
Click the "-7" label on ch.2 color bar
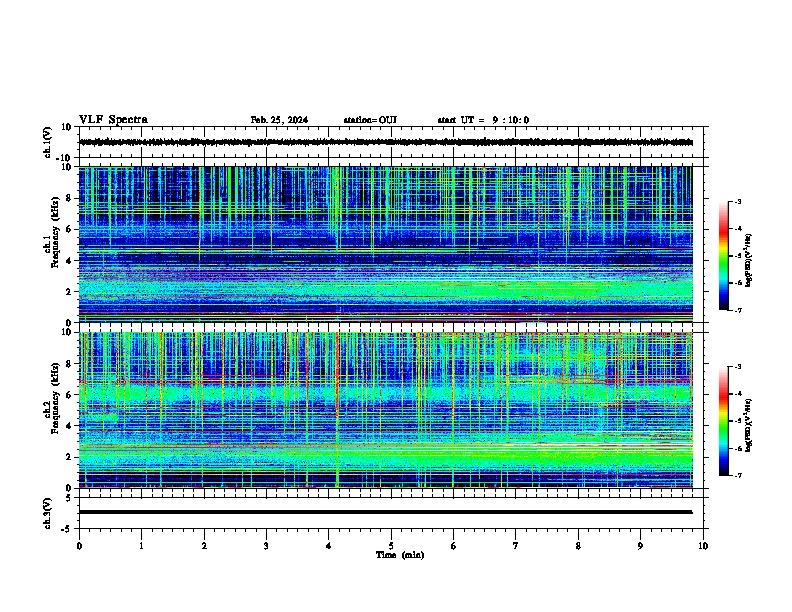tap(737, 476)
